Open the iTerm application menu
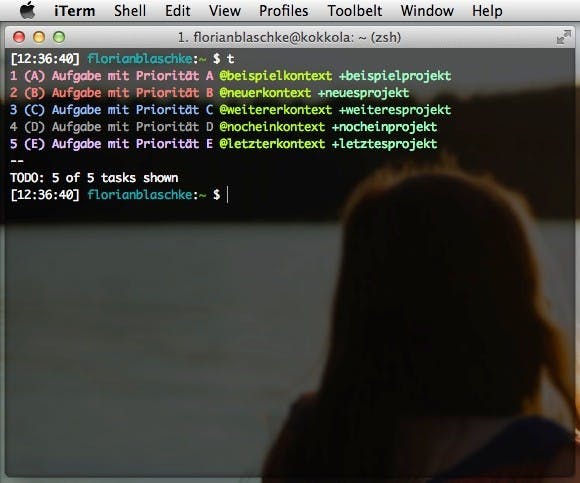The width and height of the screenshot is (580, 483). pyautogui.click(x=74, y=11)
